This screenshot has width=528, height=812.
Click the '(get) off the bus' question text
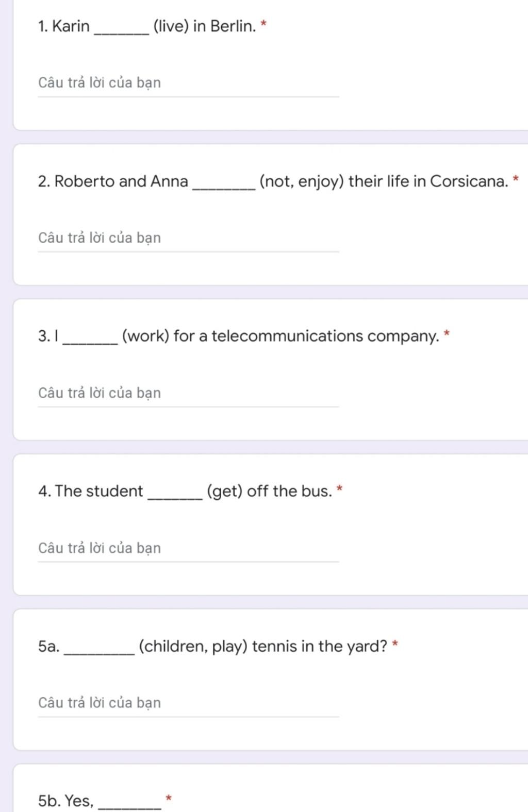coord(269,492)
